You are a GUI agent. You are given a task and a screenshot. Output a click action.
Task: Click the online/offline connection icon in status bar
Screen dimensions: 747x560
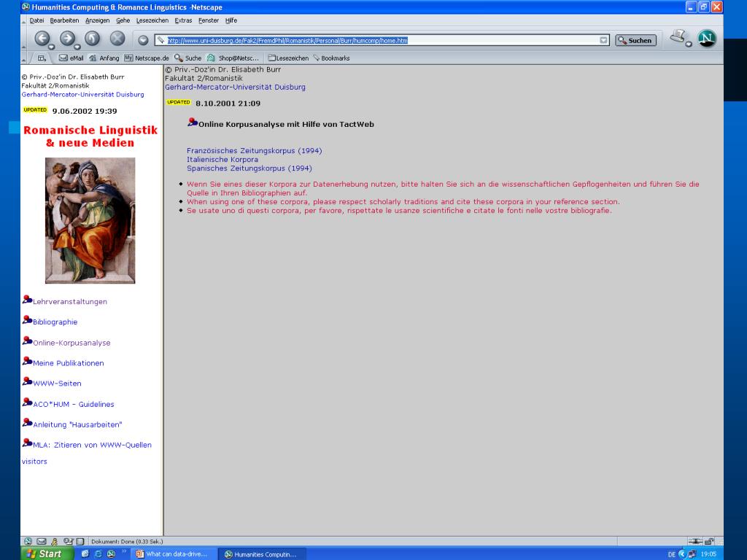[695, 542]
